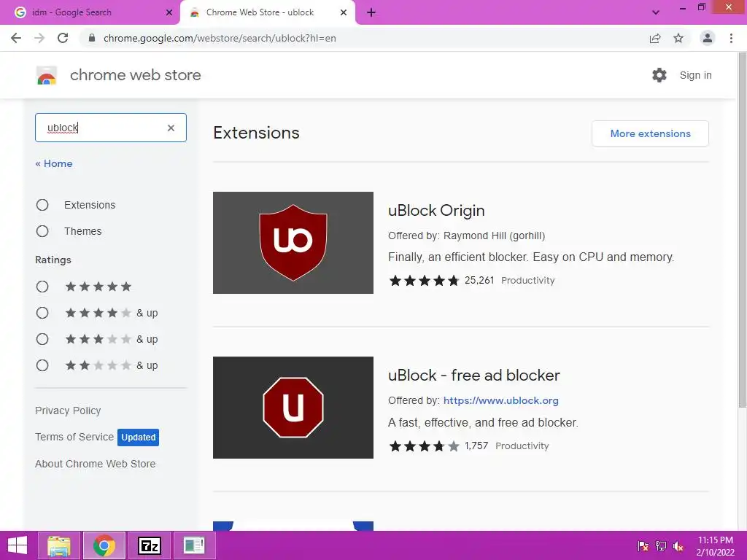Image resolution: width=747 pixels, height=560 pixels.
Task: Click the Updated badge
Action: coord(138,437)
